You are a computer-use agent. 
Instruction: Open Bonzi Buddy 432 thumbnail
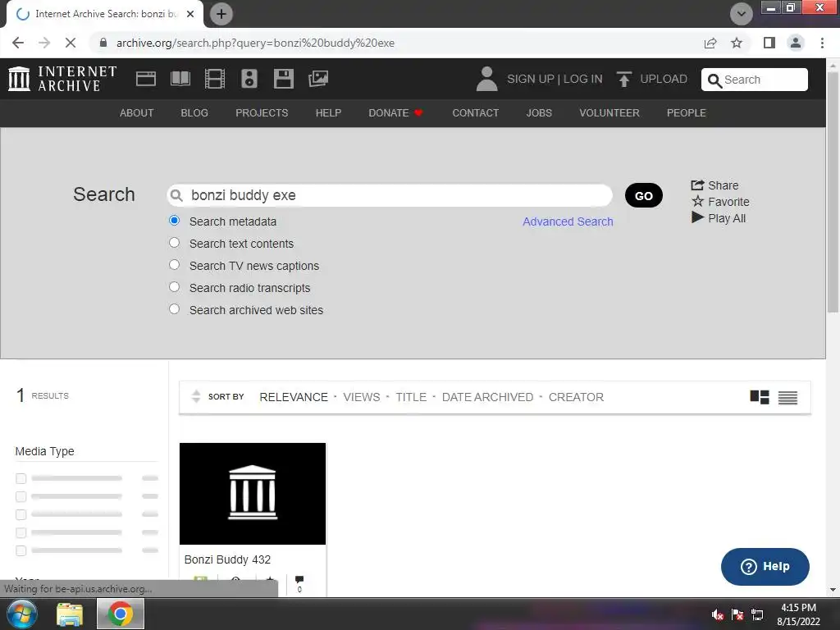(253, 493)
